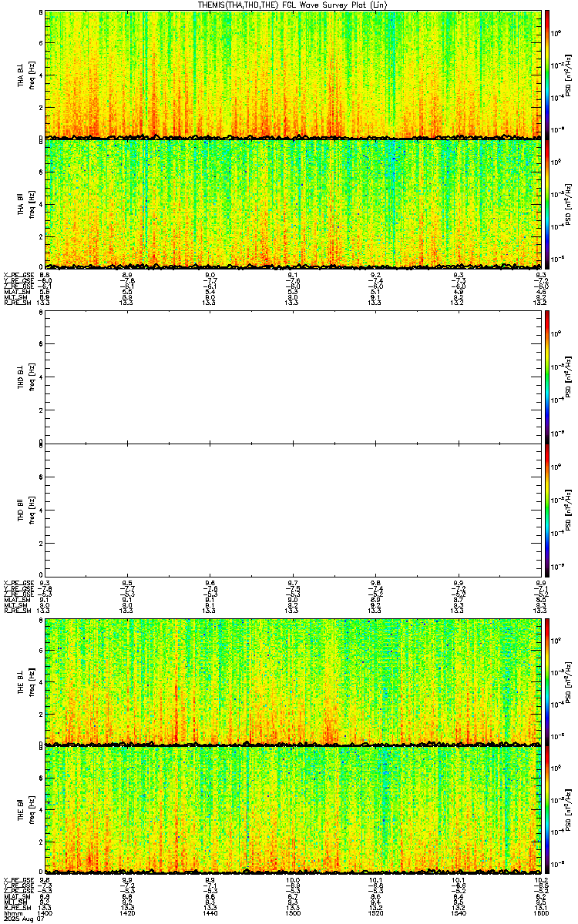Click the 1520 time tick label

(x=375, y=915)
